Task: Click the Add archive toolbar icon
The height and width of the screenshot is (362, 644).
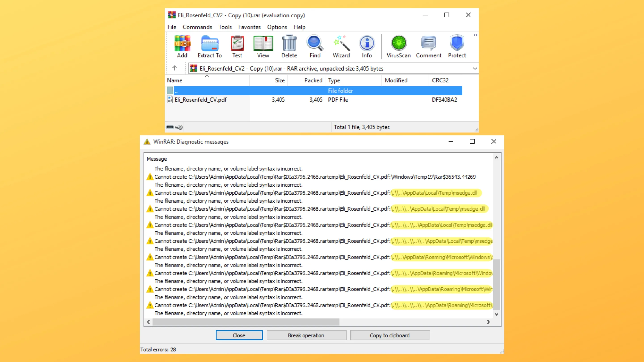Action: click(x=182, y=47)
